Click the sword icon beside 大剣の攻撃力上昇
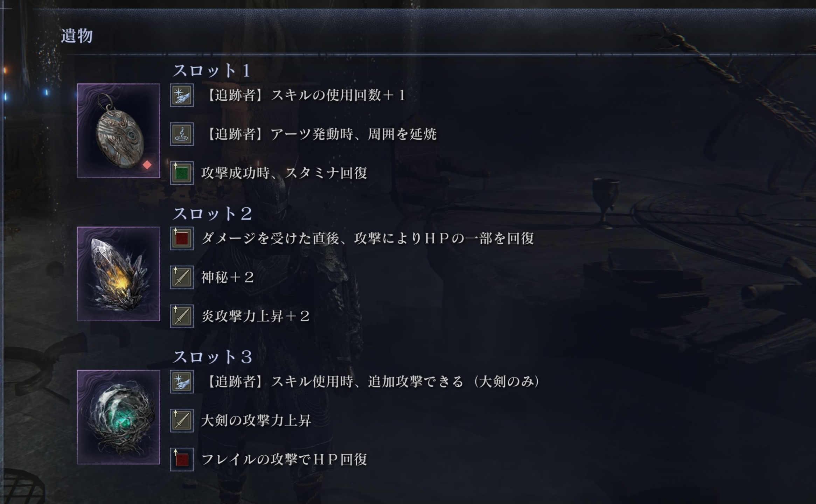This screenshot has height=504, width=816. [x=182, y=420]
